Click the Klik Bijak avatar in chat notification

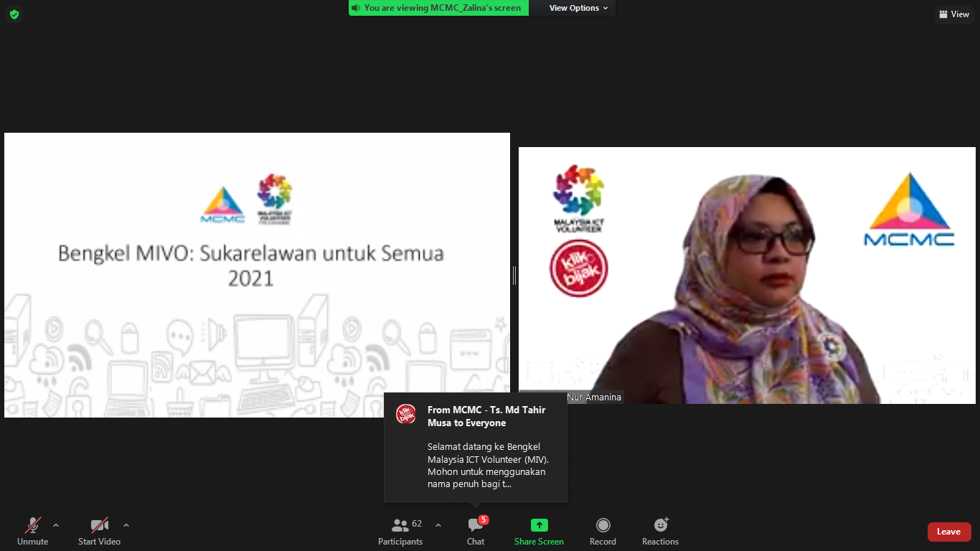[406, 414]
